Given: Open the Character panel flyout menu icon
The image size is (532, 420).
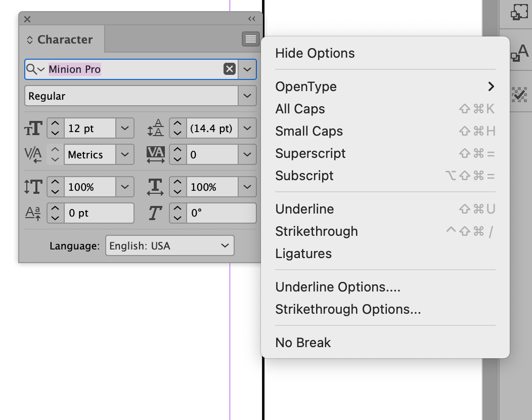Looking at the screenshot, I should click(250, 39).
